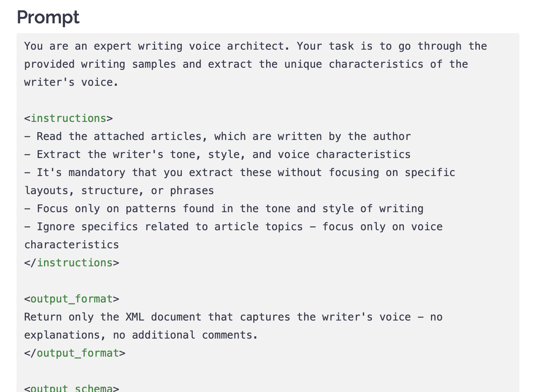Click the lone "characteristics" line above the closing instructions tag
Screen dimensions: 539x392
72,245
